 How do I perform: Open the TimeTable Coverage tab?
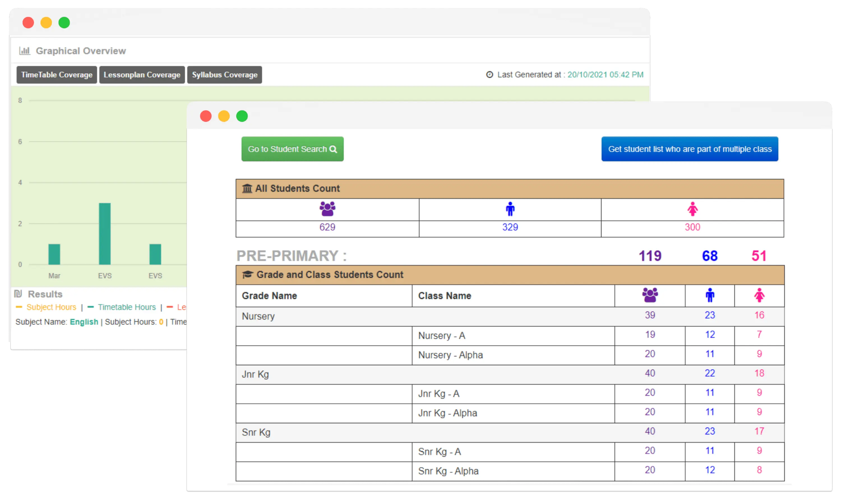click(57, 75)
